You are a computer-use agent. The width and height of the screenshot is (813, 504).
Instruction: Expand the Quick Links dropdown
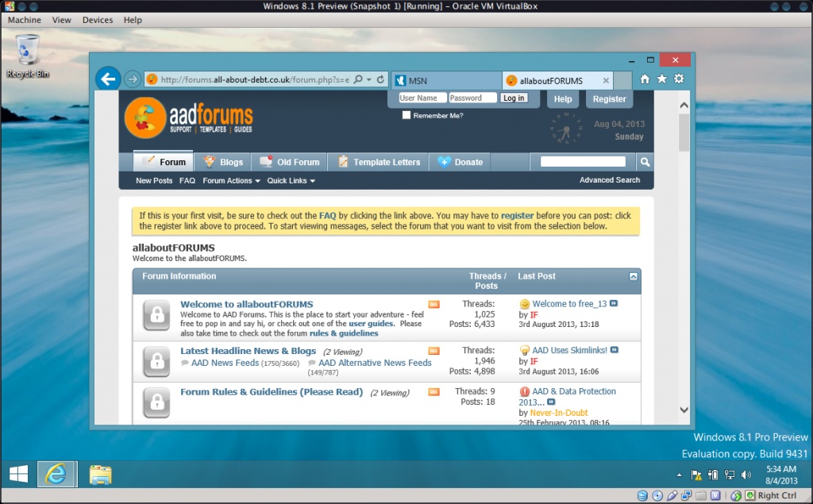pyautogui.click(x=291, y=181)
